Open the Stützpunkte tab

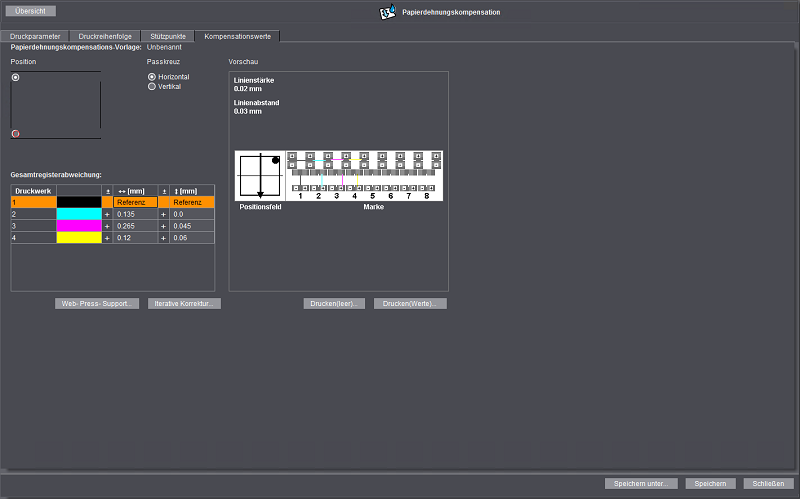pyautogui.click(x=167, y=36)
